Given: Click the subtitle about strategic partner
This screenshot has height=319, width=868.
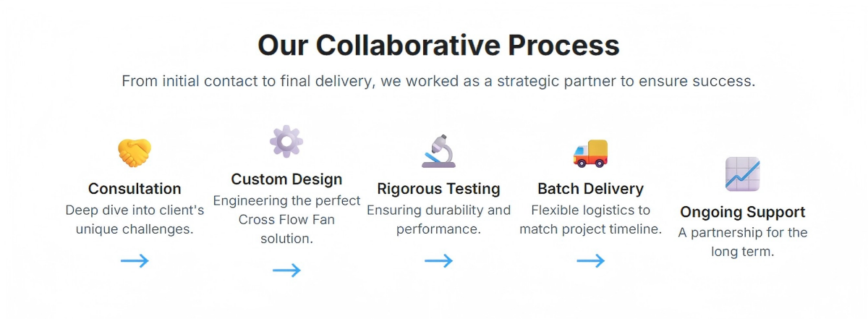Looking at the screenshot, I should [438, 81].
